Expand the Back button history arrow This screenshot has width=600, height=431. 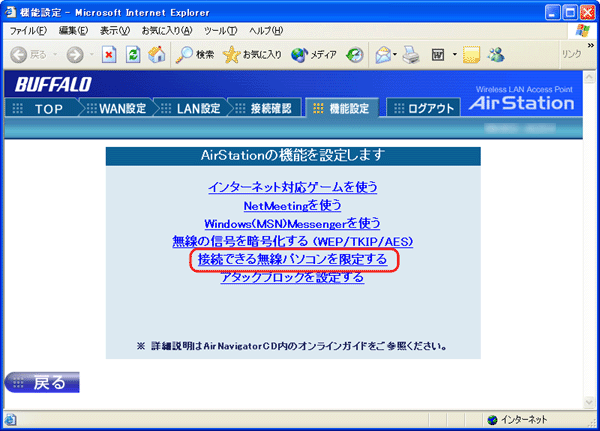click(53, 54)
